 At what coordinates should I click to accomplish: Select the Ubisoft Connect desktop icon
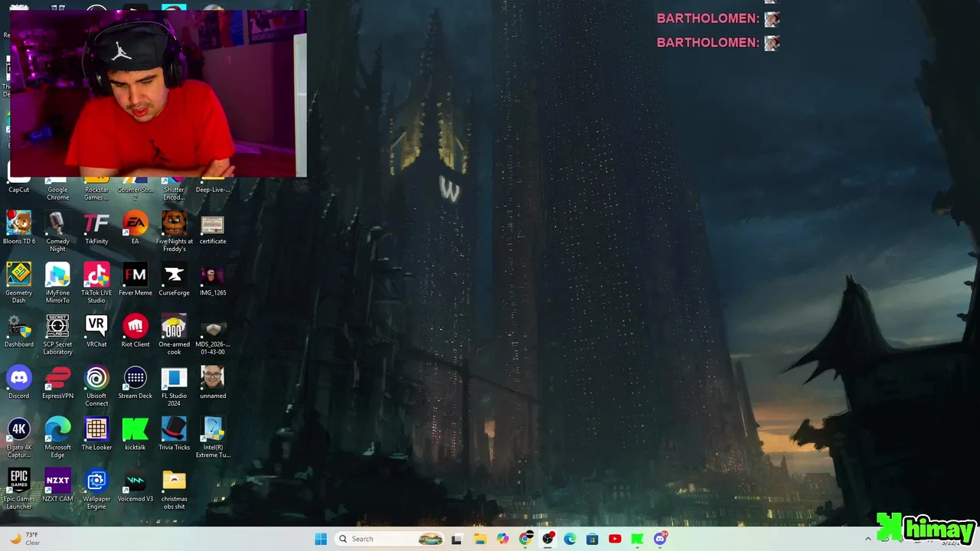tap(96, 386)
